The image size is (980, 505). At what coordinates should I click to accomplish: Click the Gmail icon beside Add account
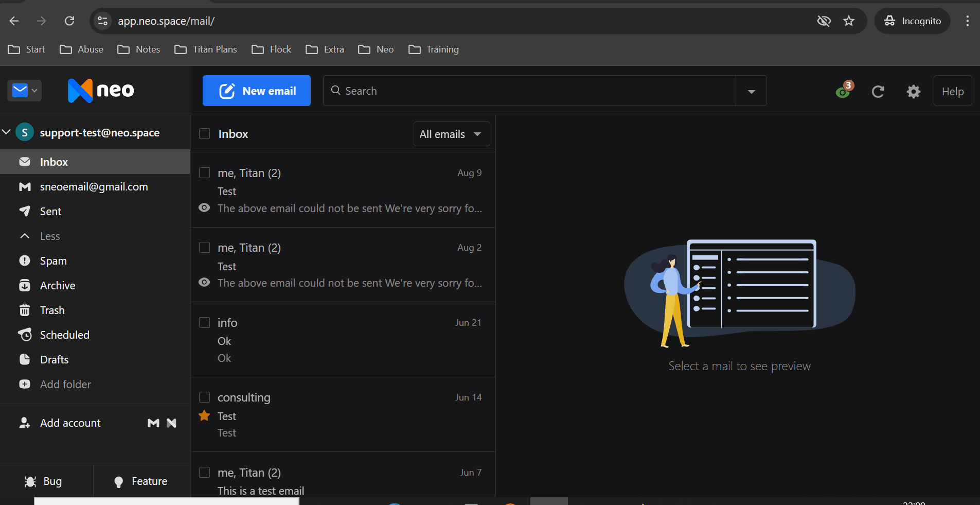(x=153, y=423)
